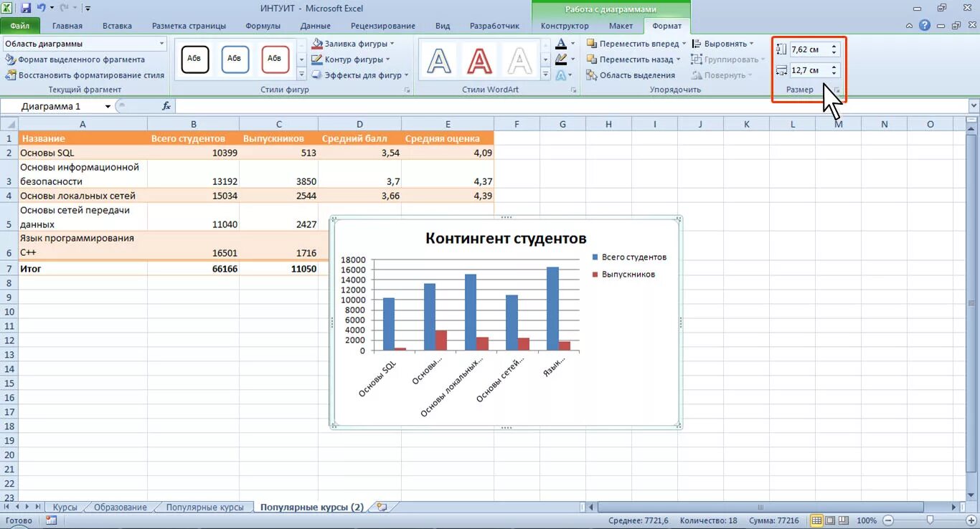980x529 pixels.
Task: Open the Name Box dropdown arrow
Action: pyautogui.click(x=108, y=106)
